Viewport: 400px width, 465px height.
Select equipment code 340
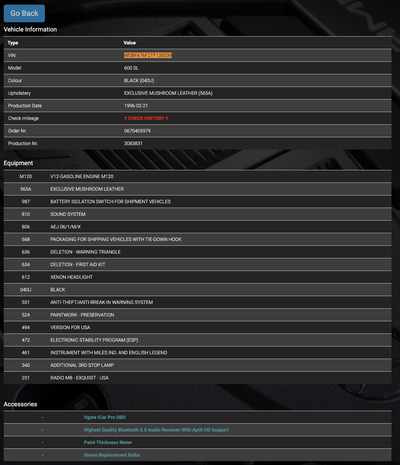(26, 365)
